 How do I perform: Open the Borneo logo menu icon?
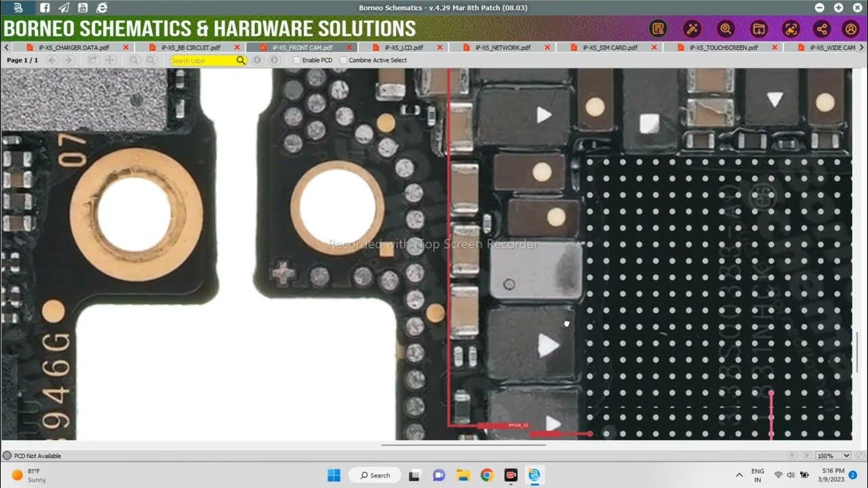(19, 7)
